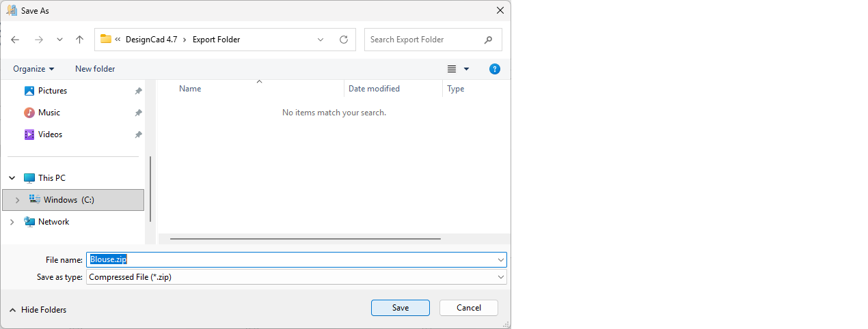Click the search magnifier icon
The height and width of the screenshot is (329, 868).
point(488,40)
